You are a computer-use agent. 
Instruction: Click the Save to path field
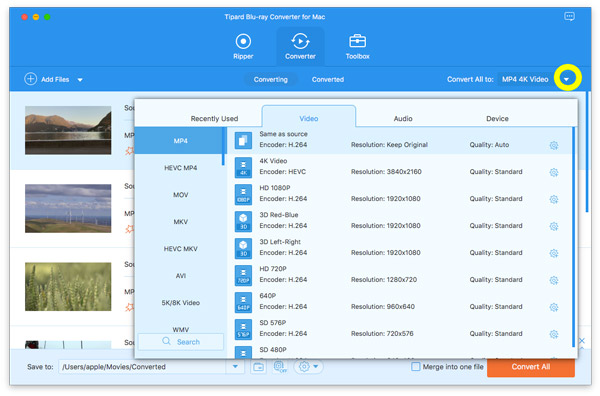(143, 367)
